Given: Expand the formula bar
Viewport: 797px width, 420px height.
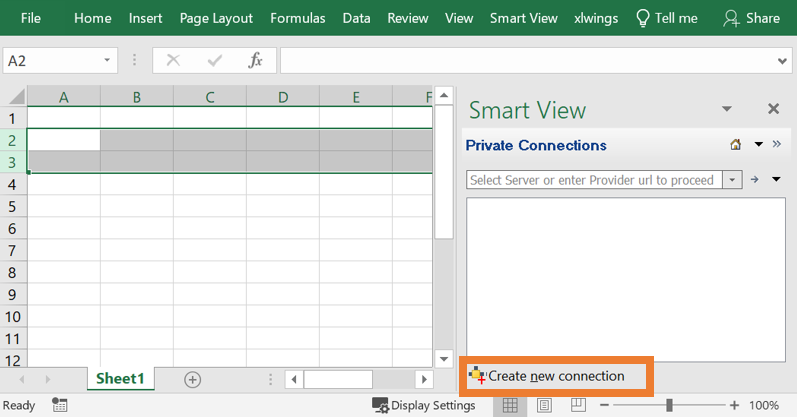Looking at the screenshot, I should coord(782,61).
